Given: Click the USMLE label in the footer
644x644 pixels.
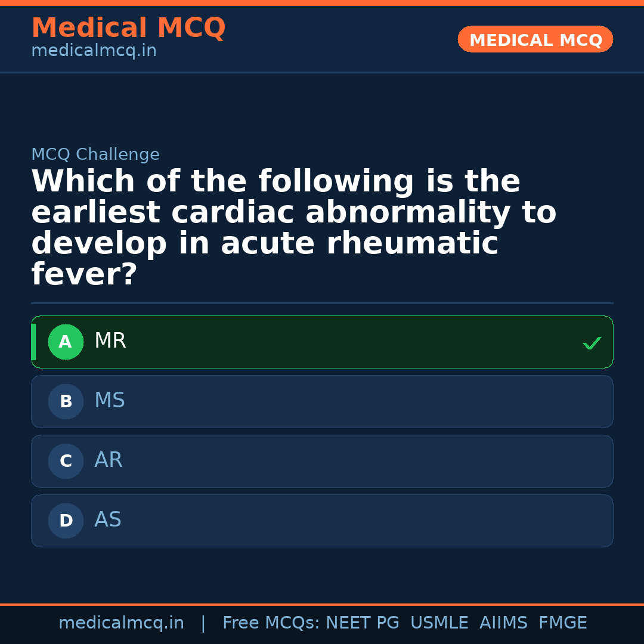Looking at the screenshot, I should [439, 622].
